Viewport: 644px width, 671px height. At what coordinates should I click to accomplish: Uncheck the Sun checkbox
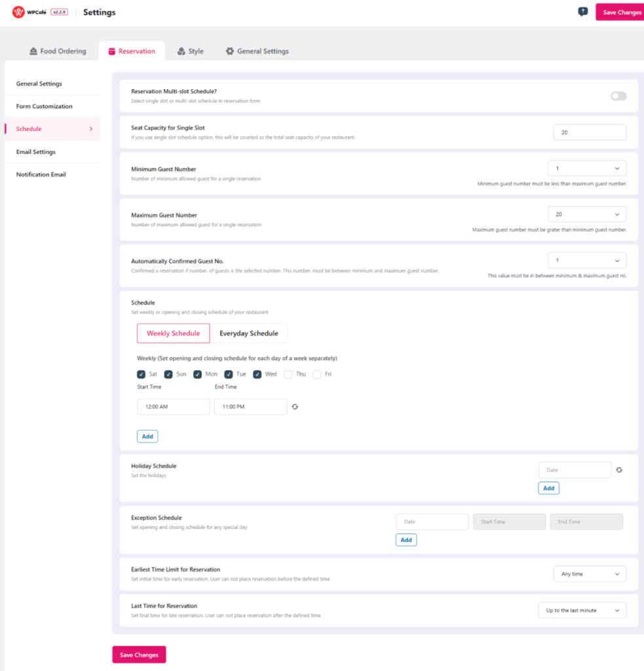pos(168,374)
